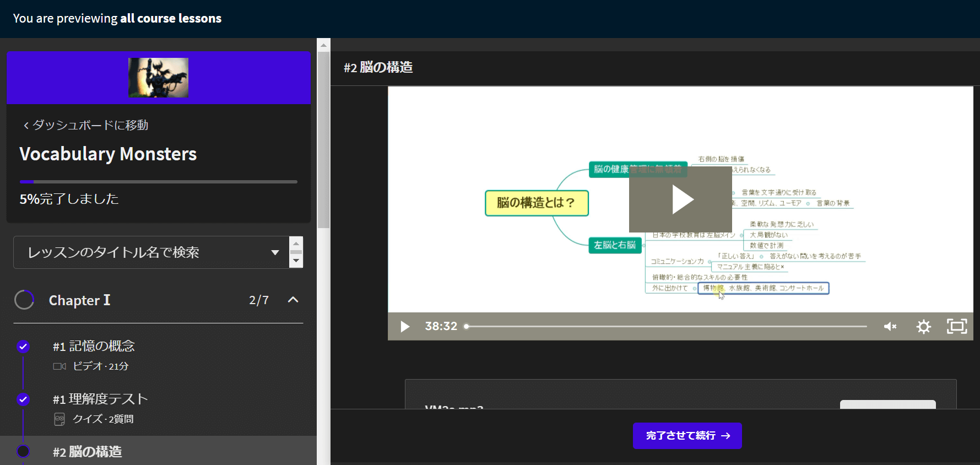The image size is (980, 465).
Task: Toggle completion checkmark for #1 理解度テスト
Action: tap(23, 399)
